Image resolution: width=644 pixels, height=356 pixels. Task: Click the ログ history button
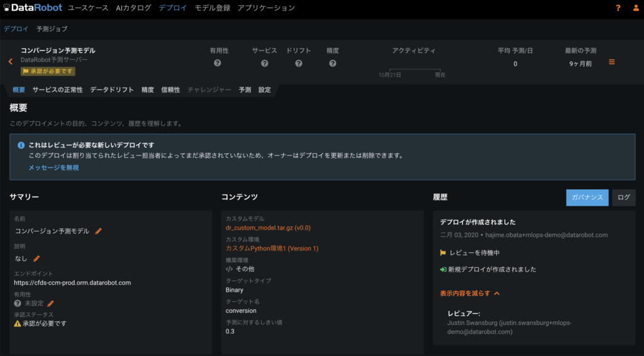click(x=623, y=197)
